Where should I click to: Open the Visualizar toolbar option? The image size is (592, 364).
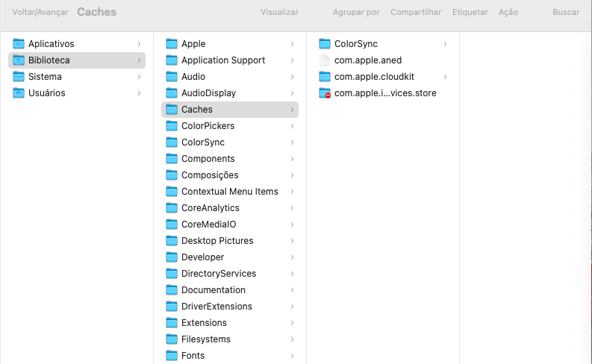[279, 12]
